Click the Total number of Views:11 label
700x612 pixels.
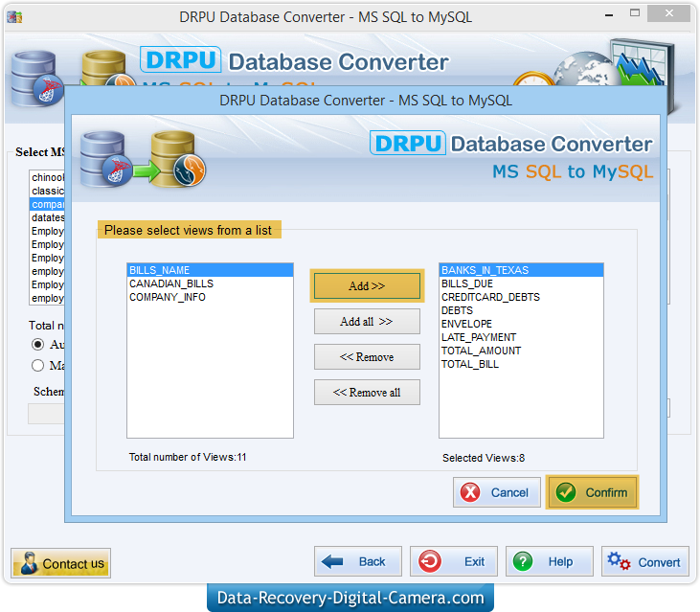[188, 457]
